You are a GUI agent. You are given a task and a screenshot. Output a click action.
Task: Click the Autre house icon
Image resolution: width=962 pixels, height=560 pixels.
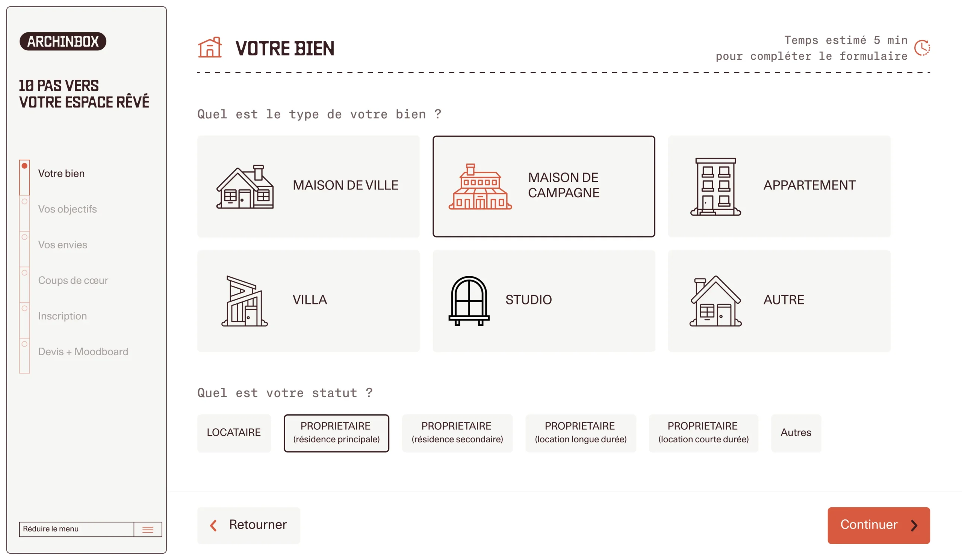coord(715,301)
